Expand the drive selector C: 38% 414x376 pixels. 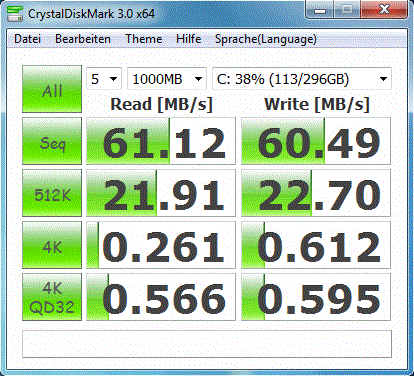pyautogui.click(x=302, y=79)
